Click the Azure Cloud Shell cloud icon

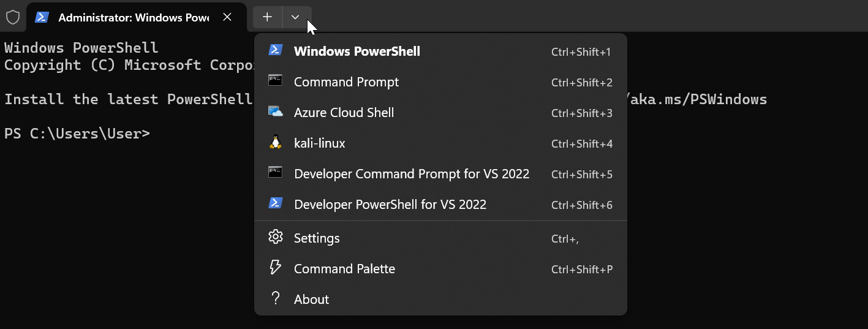click(x=276, y=112)
